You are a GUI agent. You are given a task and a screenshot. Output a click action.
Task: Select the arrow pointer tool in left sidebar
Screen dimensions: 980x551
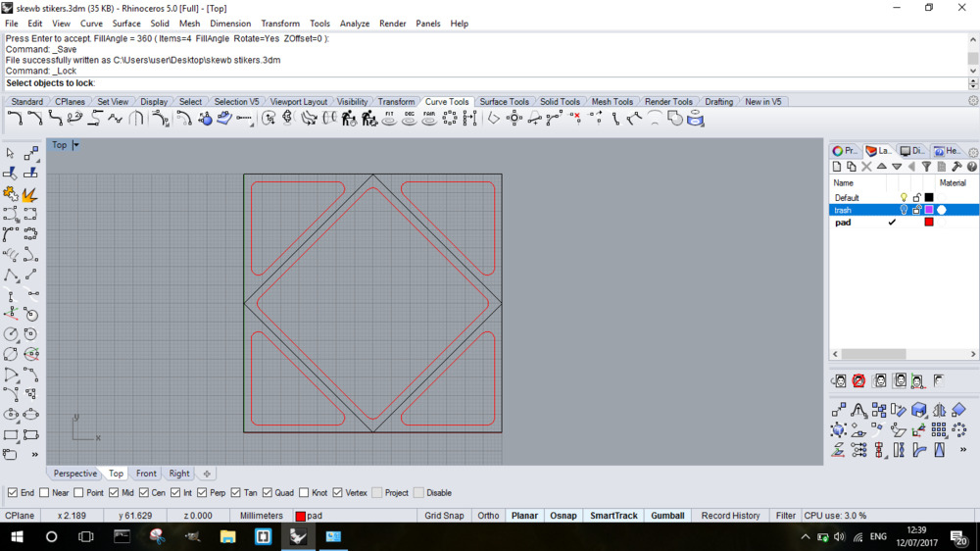pyautogui.click(x=10, y=153)
